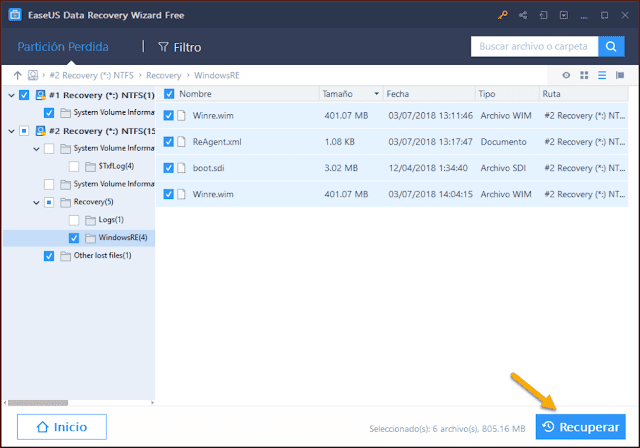Click the Logs folder icon

coord(90,220)
